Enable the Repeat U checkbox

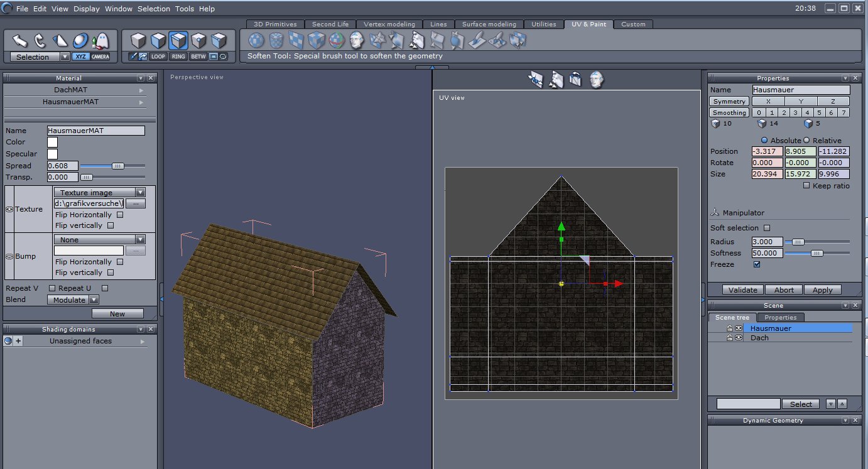pyautogui.click(x=105, y=288)
